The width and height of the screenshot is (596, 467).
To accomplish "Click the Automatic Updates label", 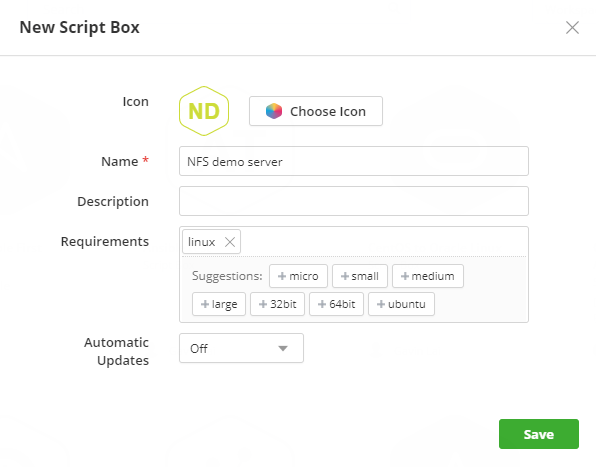I will click(x=116, y=351).
